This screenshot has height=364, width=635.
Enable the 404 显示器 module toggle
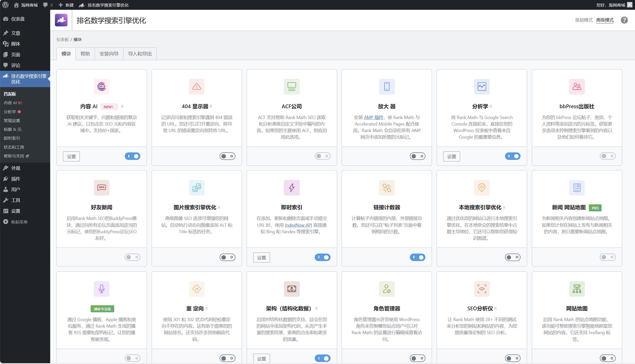click(x=227, y=156)
